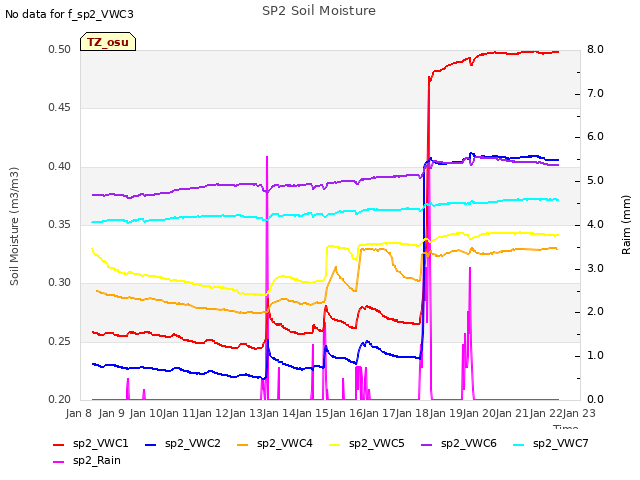Click the 5.0 right axis tick label
The image size is (640, 480).
(595, 180)
